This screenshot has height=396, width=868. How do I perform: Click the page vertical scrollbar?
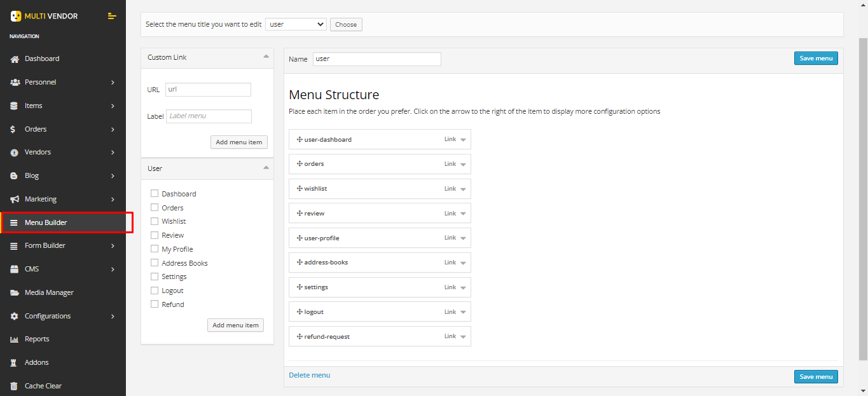pos(863,191)
